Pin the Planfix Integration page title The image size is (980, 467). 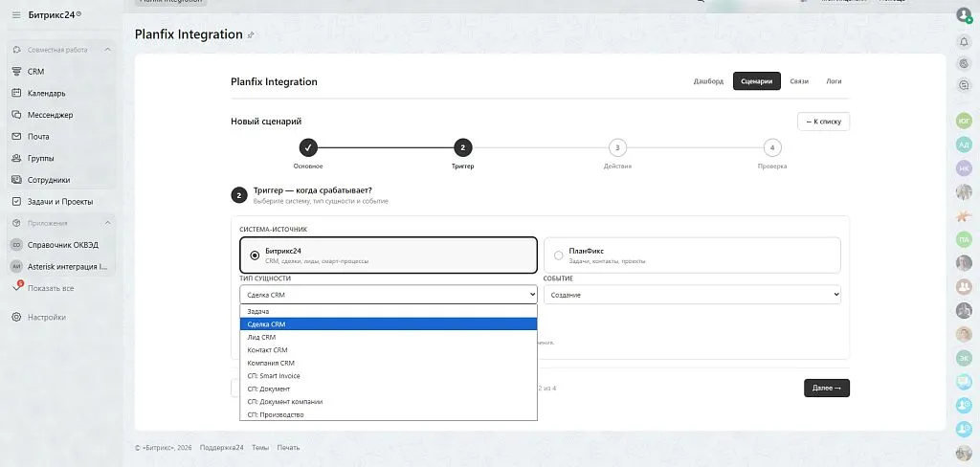pos(252,35)
